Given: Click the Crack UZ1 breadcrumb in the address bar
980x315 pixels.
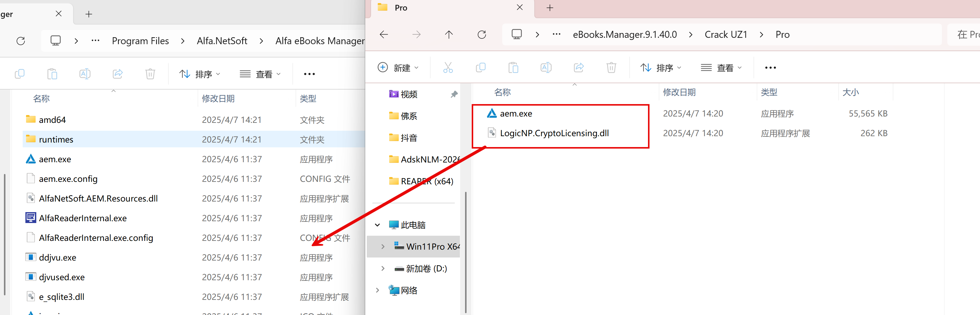Looking at the screenshot, I should [x=725, y=35].
